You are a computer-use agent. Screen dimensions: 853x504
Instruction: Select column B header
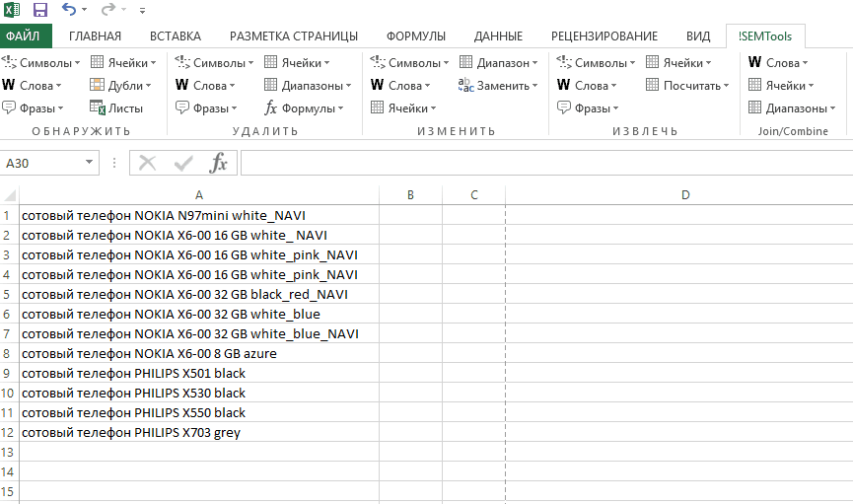(x=411, y=195)
